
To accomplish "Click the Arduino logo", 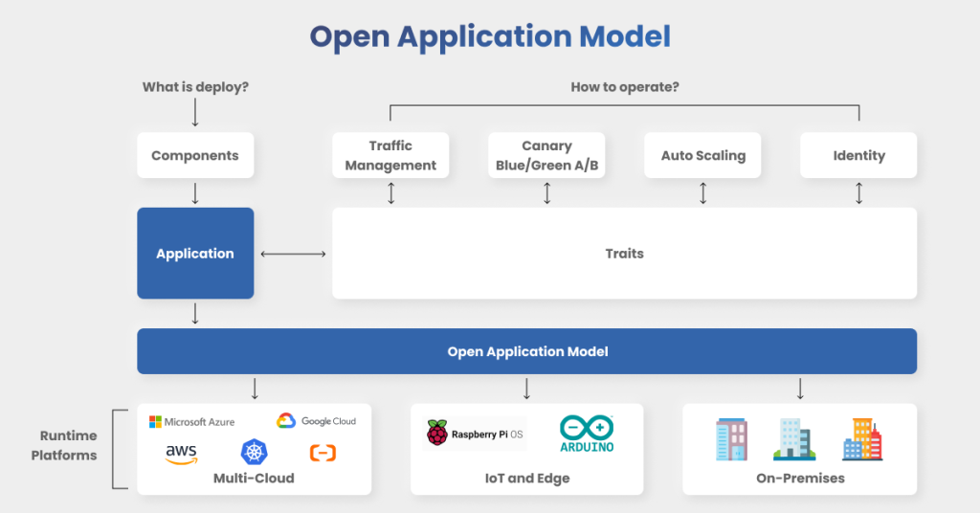I will (x=587, y=434).
